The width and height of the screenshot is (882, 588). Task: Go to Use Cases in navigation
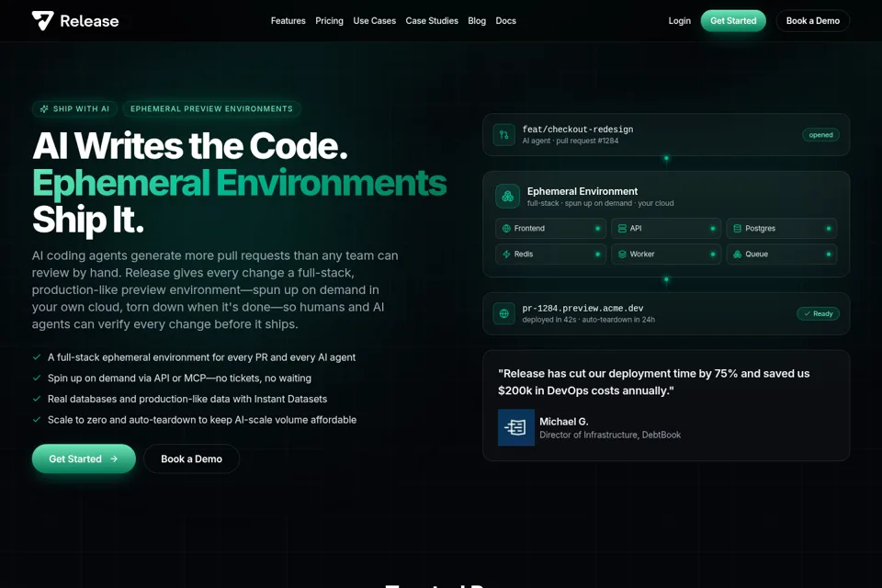[x=374, y=21]
